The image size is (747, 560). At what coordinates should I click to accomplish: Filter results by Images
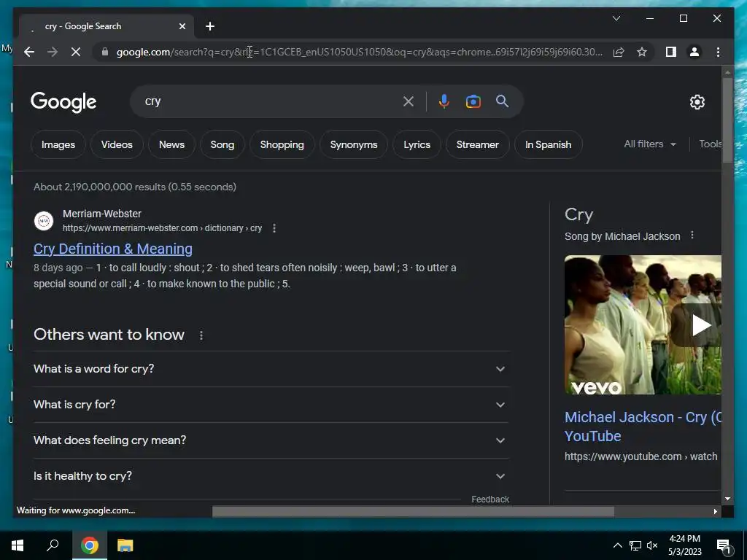(58, 145)
